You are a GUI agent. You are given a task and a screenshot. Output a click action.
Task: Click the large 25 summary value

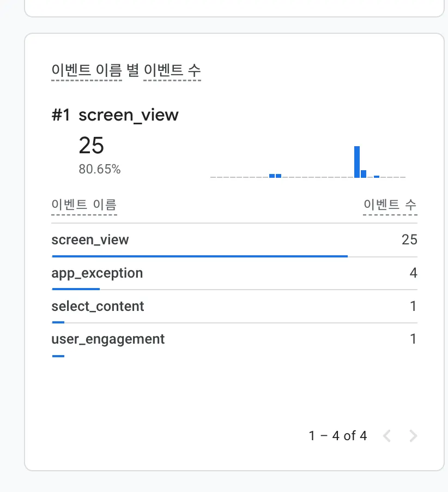click(x=91, y=146)
